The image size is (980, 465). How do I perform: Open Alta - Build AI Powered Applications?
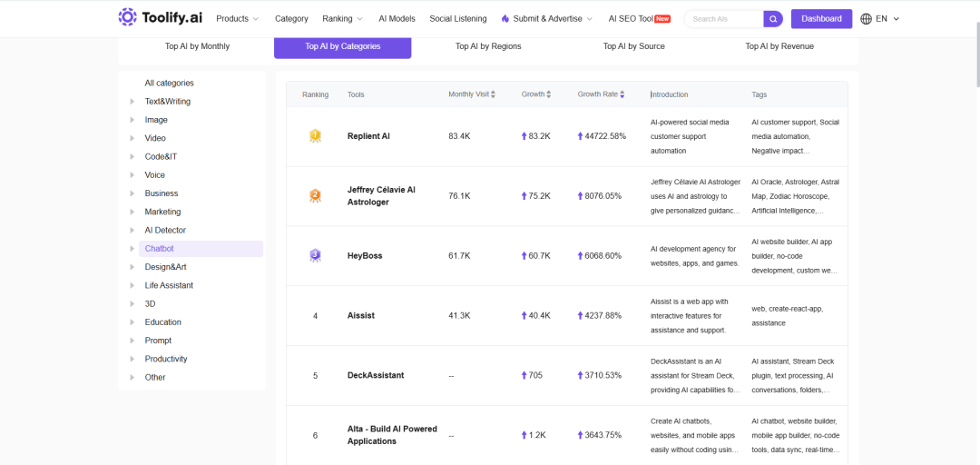click(392, 435)
